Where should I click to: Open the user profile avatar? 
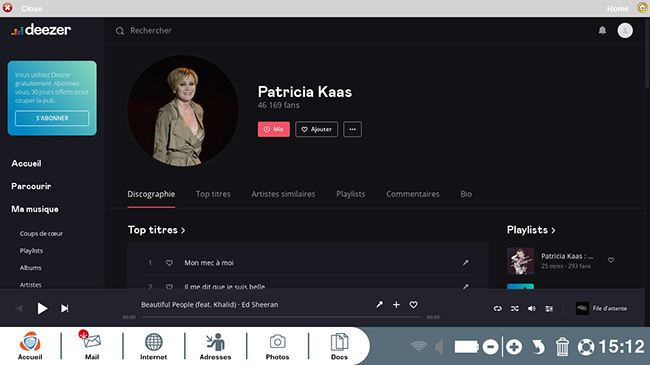pos(625,30)
